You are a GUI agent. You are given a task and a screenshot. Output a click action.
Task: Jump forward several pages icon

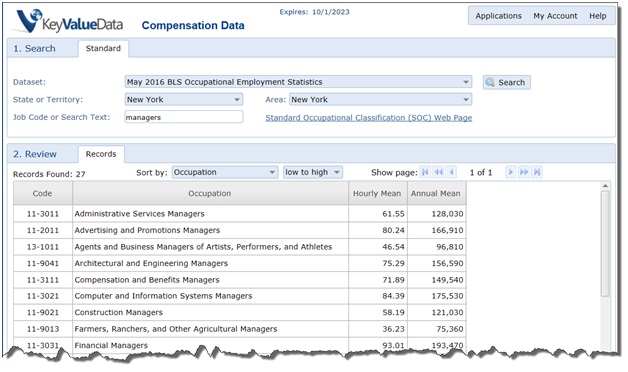click(523, 172)
